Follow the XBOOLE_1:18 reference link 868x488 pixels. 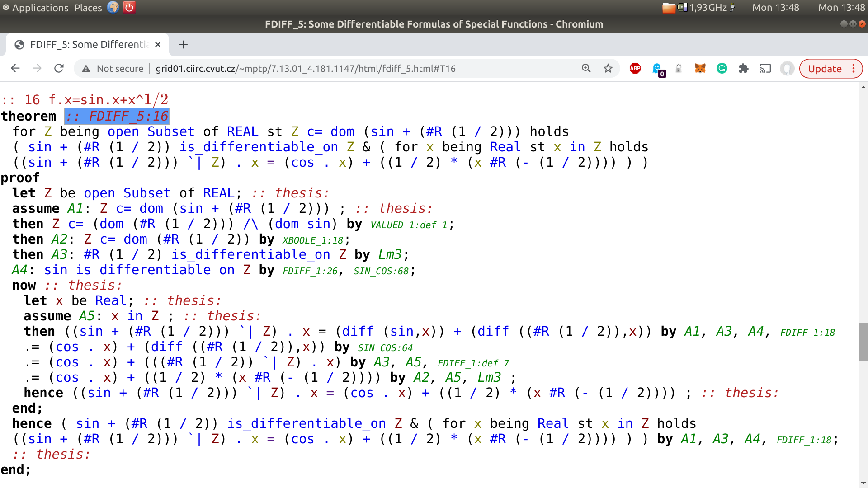313,240
